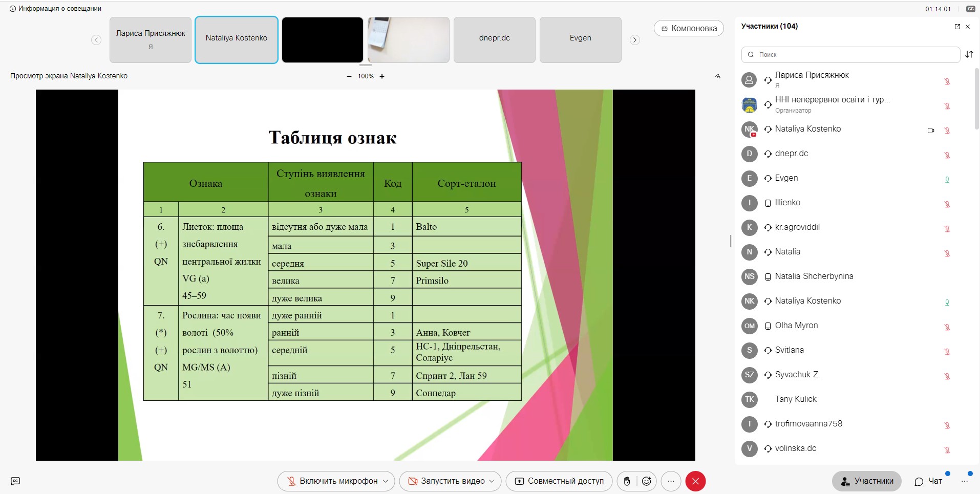The height and width of the screenshot is (494, 980).
Task: Sort the participants list
Action: tap(969, 54)
